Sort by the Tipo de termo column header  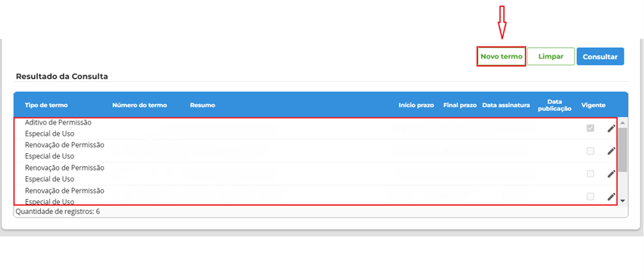click(46, 105)
